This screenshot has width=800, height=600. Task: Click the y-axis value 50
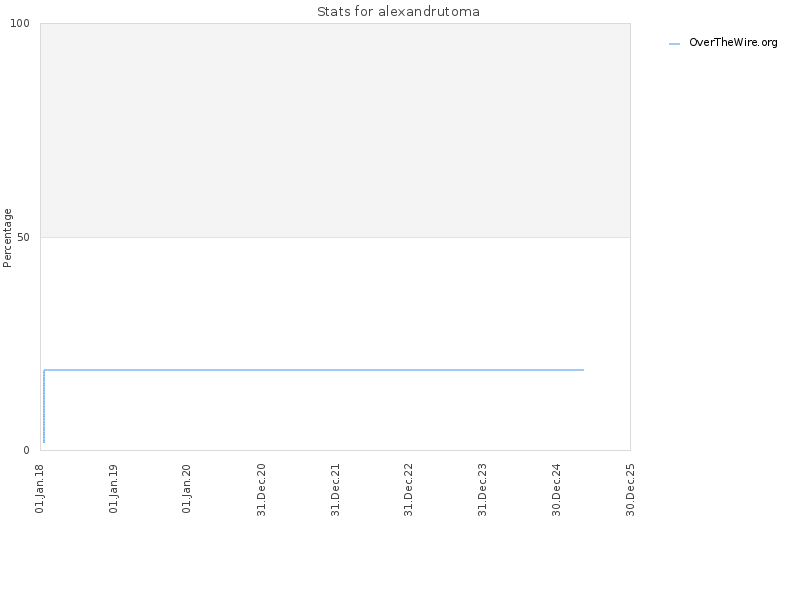[23, 237]
